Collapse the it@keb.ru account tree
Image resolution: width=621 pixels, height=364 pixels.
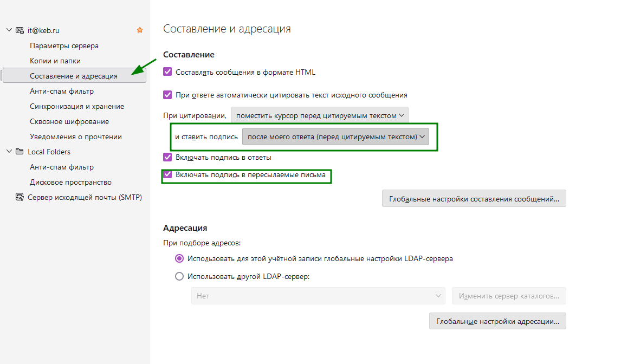pyautogui.click(x=9, y=30)
